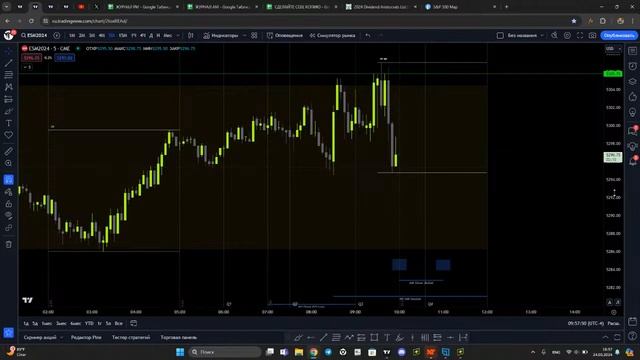Toggle lock all drawings
Viewport: 640px width, 360px height.
(x=9, y=204)
